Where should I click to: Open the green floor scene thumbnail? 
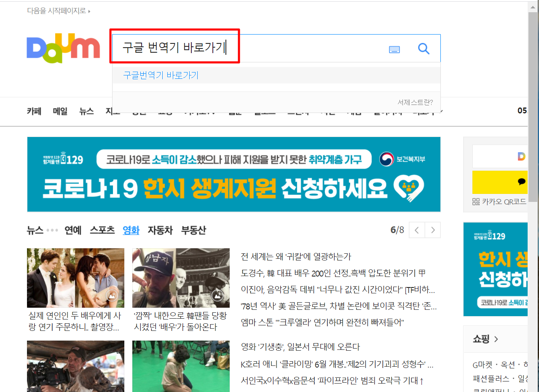click(x=181, y=366)
